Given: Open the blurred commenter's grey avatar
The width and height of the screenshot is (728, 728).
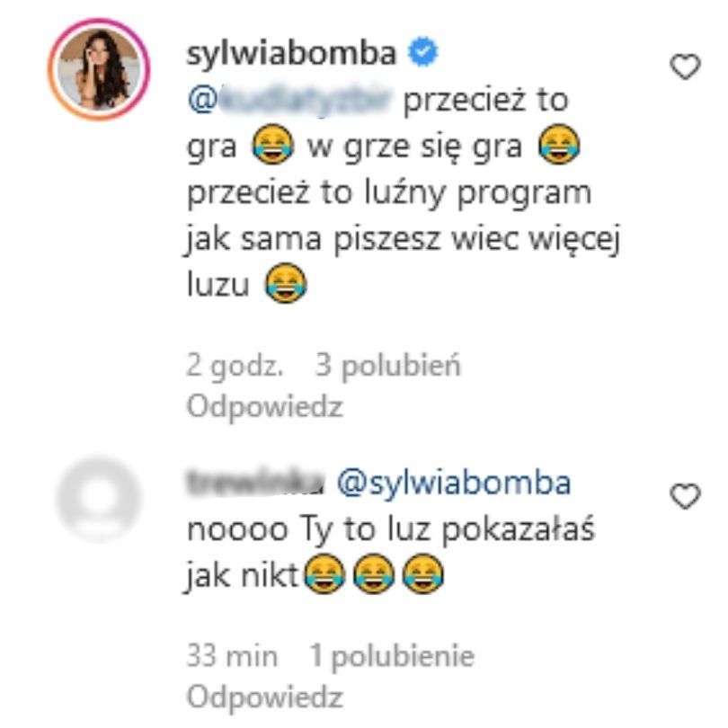Looking at the screenshot, I should coord(99,499).
